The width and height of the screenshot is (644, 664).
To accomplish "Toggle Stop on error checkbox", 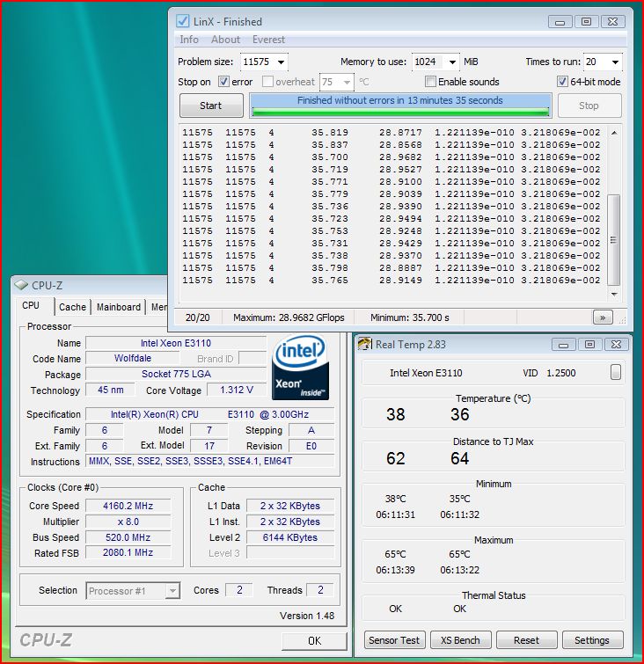I will tap(223, 81).
